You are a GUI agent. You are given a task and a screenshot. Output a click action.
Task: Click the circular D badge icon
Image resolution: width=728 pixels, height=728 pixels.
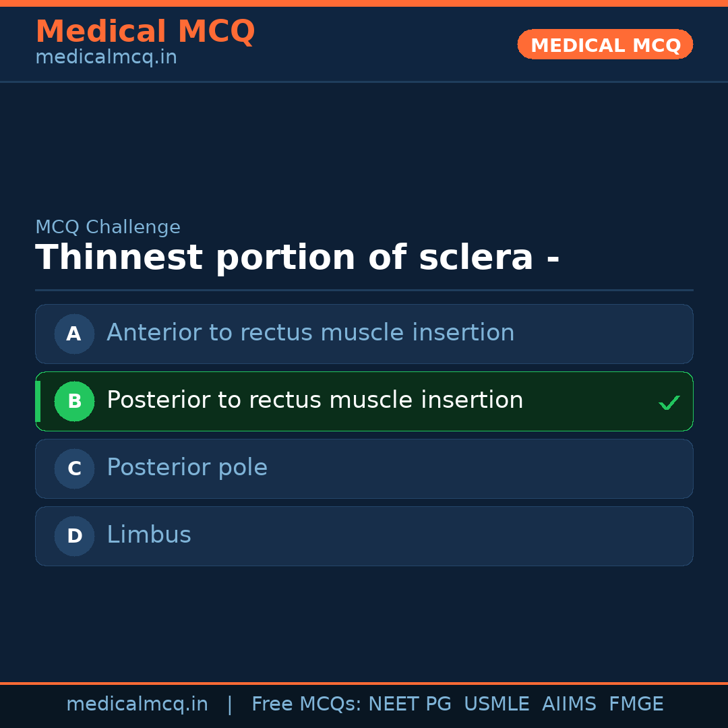(x=74, y=536)
